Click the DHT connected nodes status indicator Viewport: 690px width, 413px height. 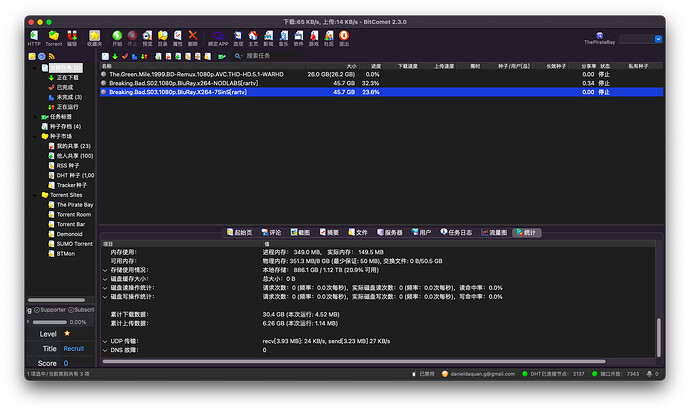[x=553, y=374]
